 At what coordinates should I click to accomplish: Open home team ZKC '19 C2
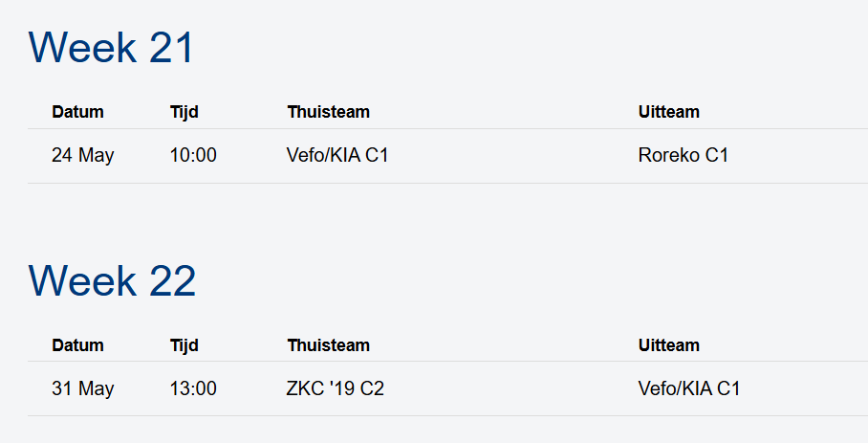pos(335,388)
